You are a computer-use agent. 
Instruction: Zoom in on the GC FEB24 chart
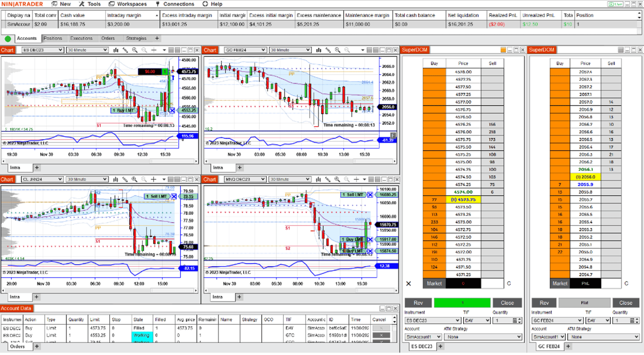tap(338, 50)
